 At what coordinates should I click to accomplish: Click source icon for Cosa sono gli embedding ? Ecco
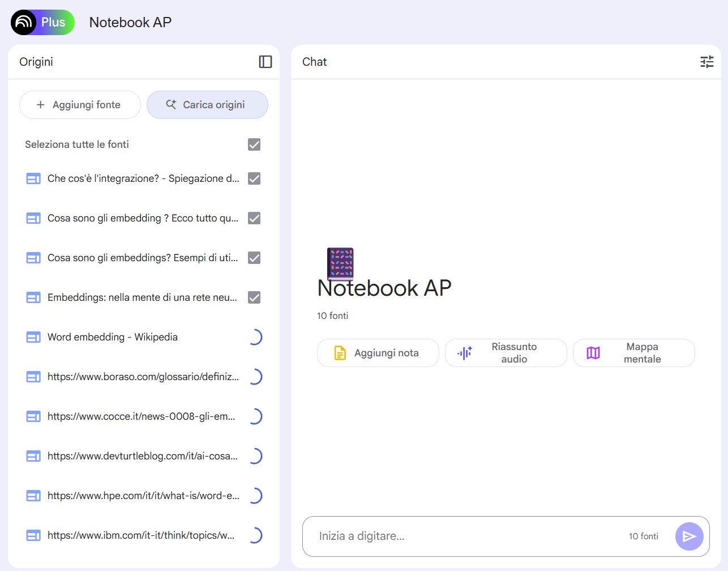pyautogui.click(x=33, y=218)
